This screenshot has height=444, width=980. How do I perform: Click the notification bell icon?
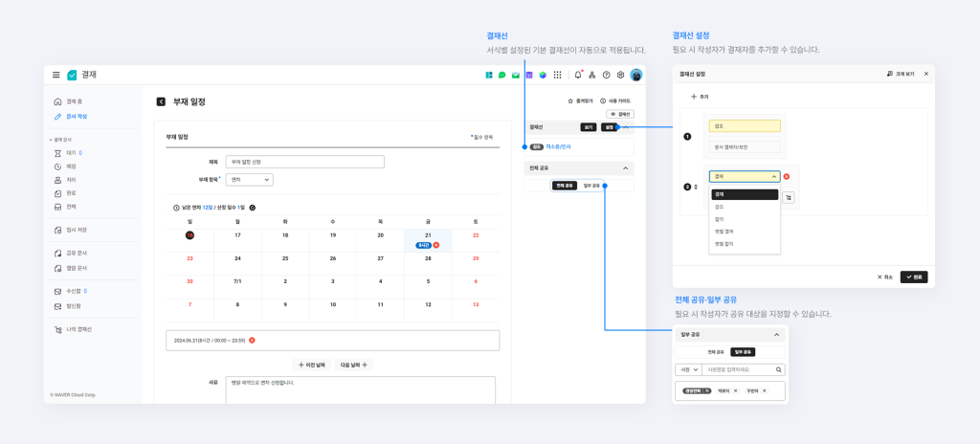point(578,75)
